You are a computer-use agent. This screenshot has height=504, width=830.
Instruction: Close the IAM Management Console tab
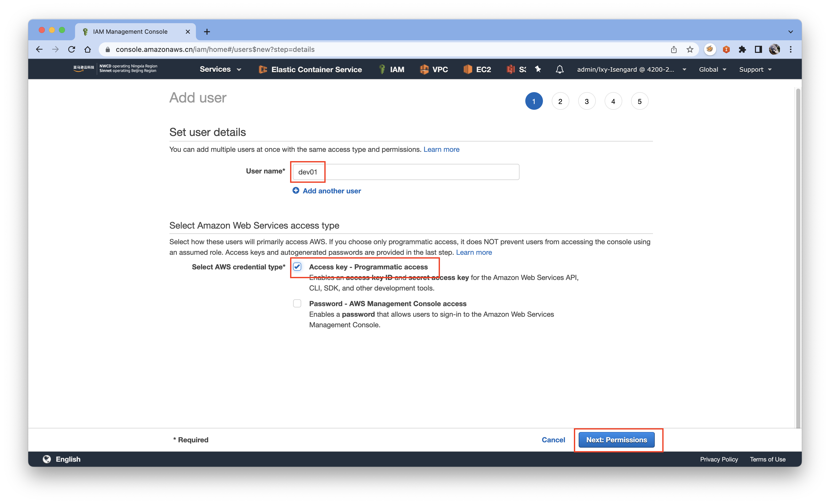click(x=188, y=32)
